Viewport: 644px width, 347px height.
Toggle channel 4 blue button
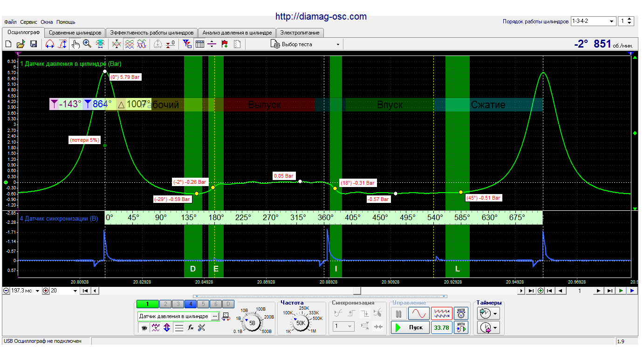click(x=190, y=304)
